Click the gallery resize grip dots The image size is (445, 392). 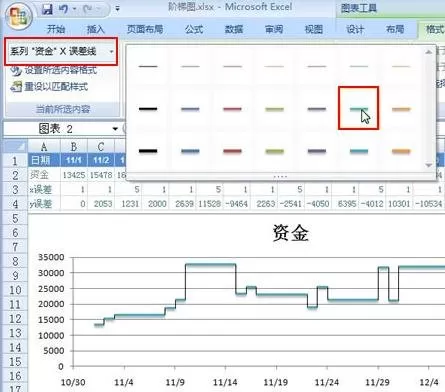[x=280, y=176]
